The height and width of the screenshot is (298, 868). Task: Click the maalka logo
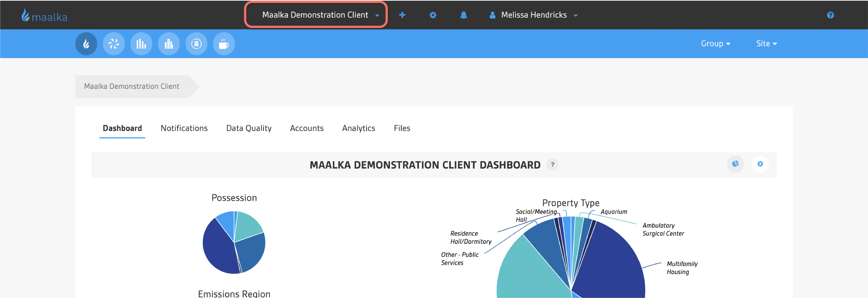(44, 15)
